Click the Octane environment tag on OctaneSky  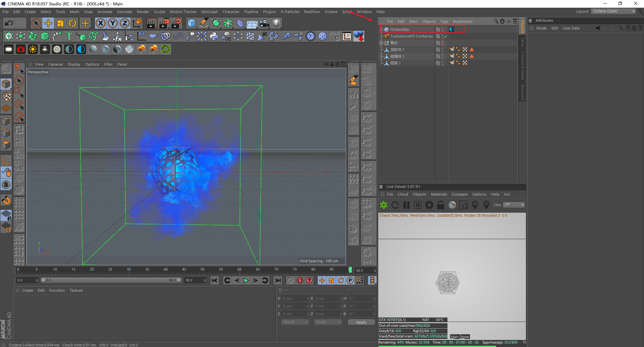click(x=451, y=29)
